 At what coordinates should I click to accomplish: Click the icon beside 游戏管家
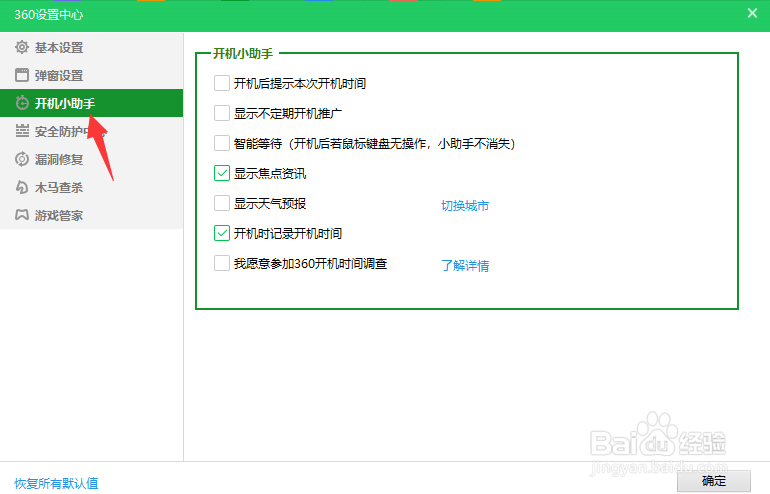(x=22, y=215)
